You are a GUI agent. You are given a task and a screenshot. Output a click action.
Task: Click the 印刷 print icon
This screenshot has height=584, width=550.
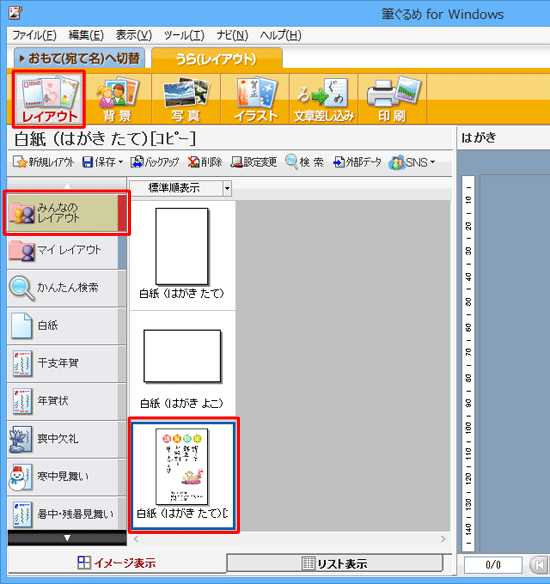(392, 99)
